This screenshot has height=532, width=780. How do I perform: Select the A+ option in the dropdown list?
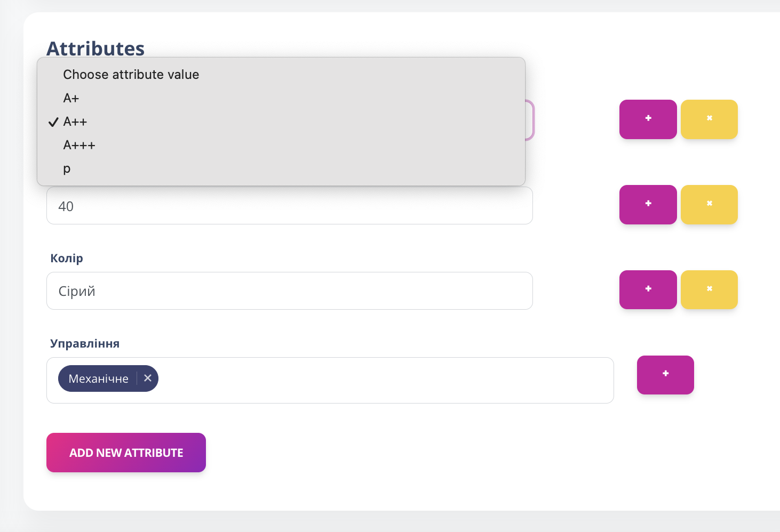[x=71, y=98]
